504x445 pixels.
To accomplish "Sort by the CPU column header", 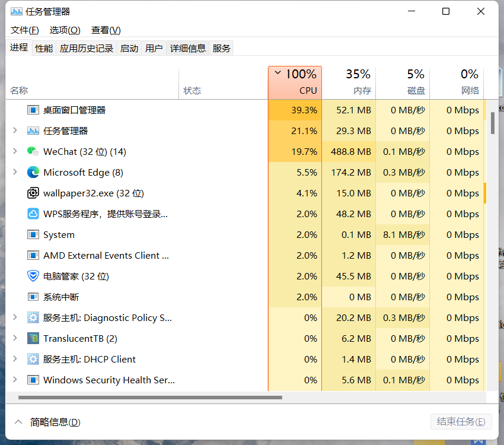I will pyautogui.click(x=295, y=82).
